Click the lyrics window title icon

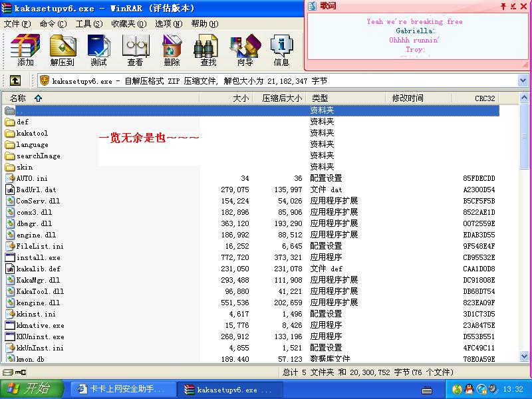(x=312, y=6)
